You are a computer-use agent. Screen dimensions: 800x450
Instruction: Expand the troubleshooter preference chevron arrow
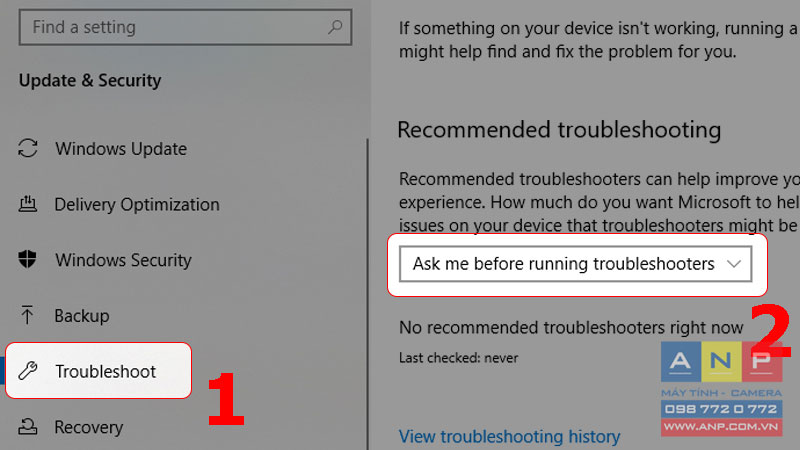(734, 264)
